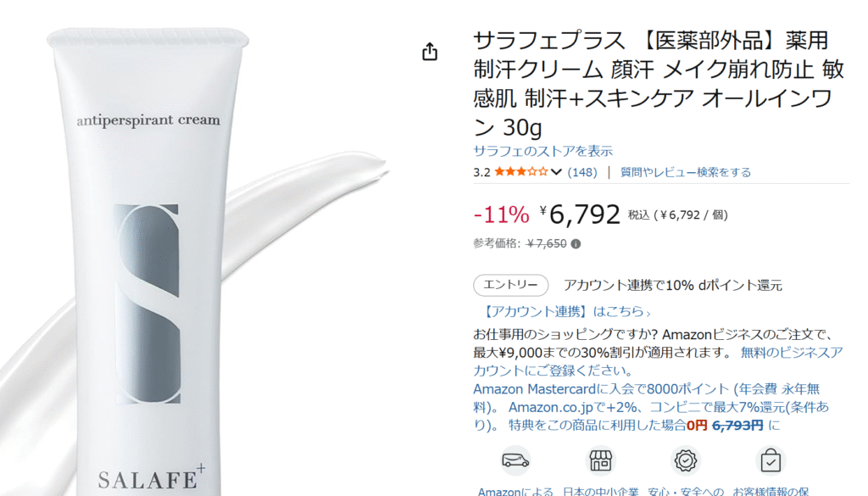Click the safety checkmark badge icon
This screenshot has width=868, height=496.
tap(685, 460)
